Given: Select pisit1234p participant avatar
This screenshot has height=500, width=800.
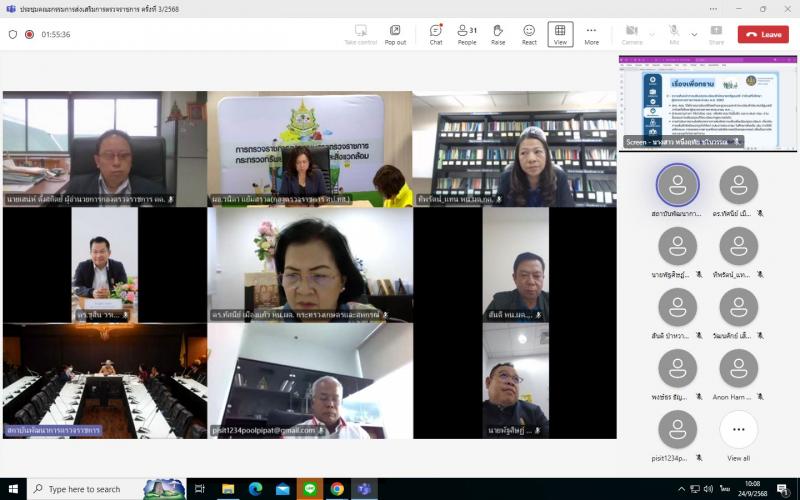Looking at the screenshot, I should (677, 430).
